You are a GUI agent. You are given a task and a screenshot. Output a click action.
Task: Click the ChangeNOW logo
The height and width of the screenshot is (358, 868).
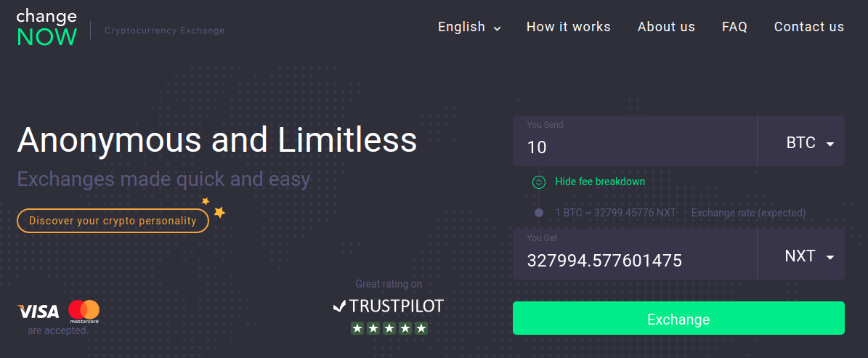pos(47,28)
